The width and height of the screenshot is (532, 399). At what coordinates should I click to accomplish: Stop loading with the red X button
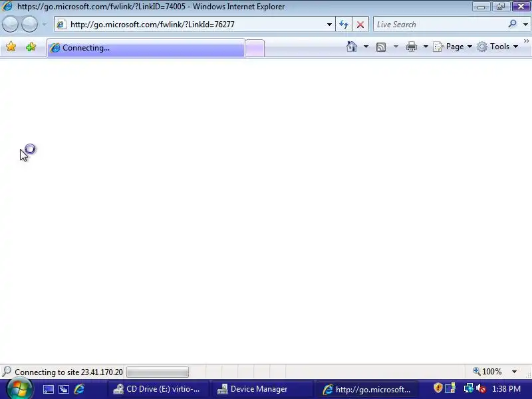360,25
